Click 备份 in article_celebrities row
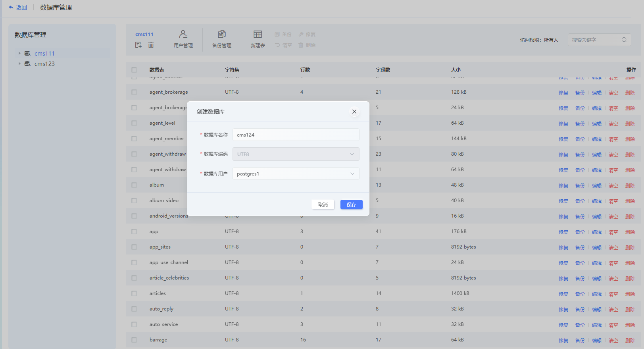 [580, 278]
